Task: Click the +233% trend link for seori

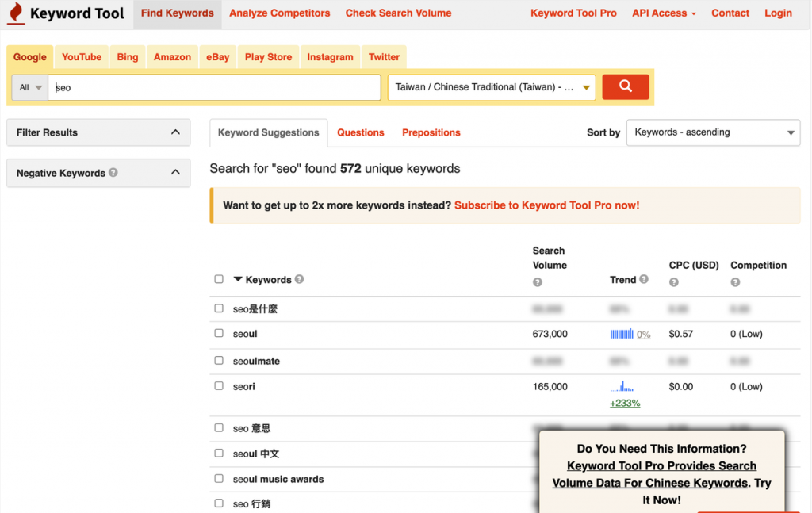Action: [x=625, y=404]
